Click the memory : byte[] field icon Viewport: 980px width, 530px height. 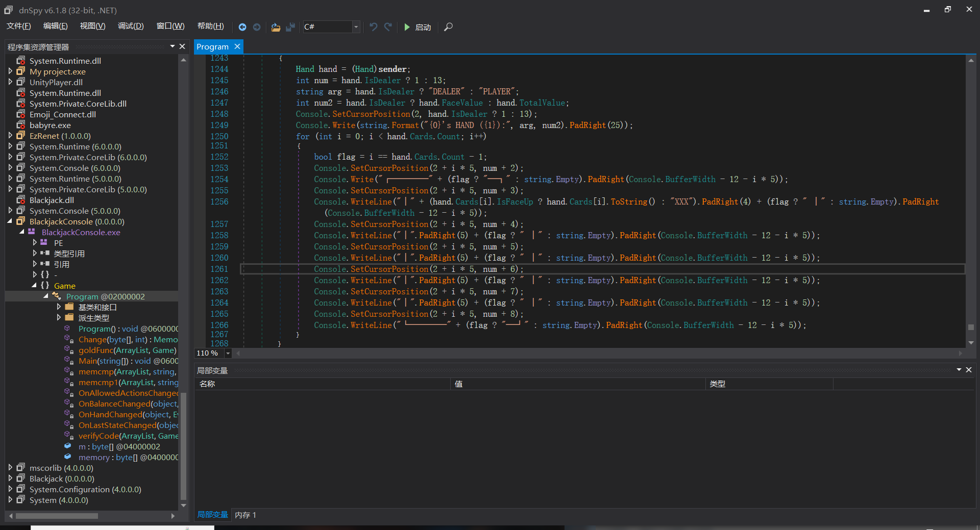pyautogui.click(x=68, y=457)
